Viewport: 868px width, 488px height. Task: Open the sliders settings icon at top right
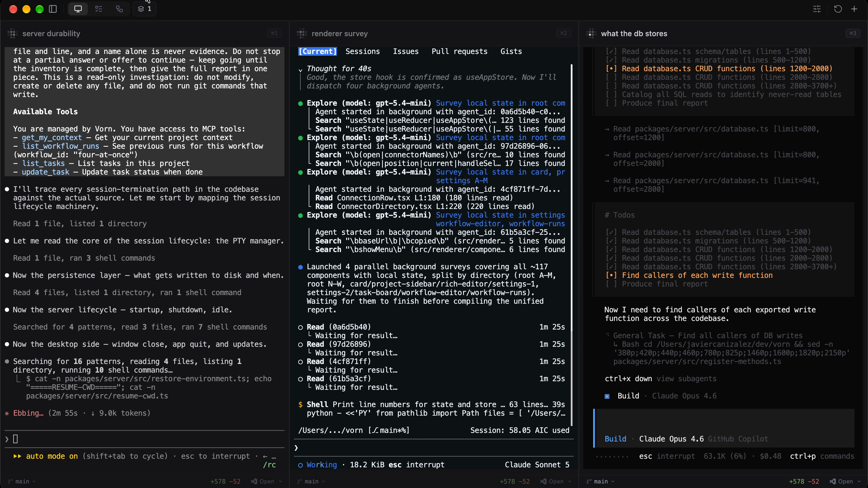click(x=817, y=9)
